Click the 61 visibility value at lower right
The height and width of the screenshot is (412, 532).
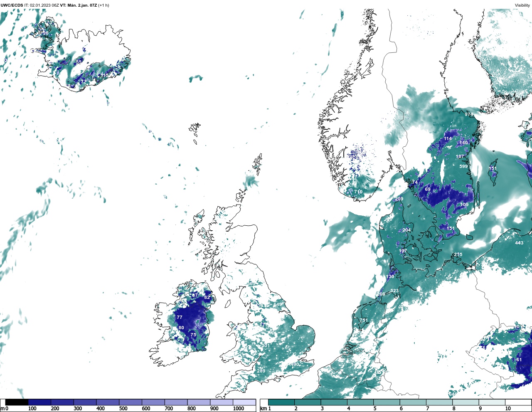point(519,360)
